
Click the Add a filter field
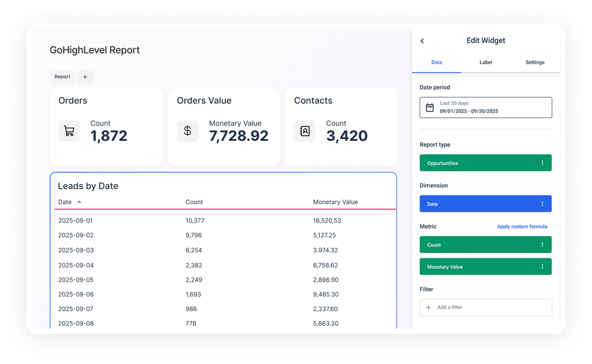[x=485, y=307]
